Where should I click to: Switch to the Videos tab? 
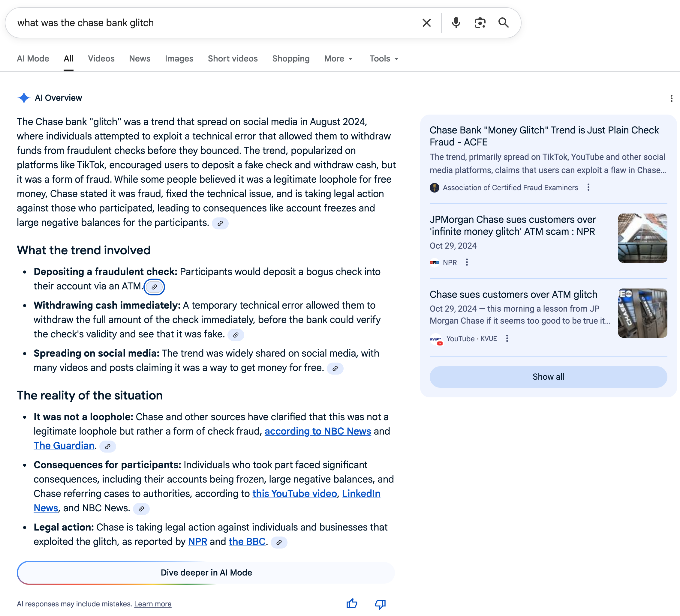101,58
